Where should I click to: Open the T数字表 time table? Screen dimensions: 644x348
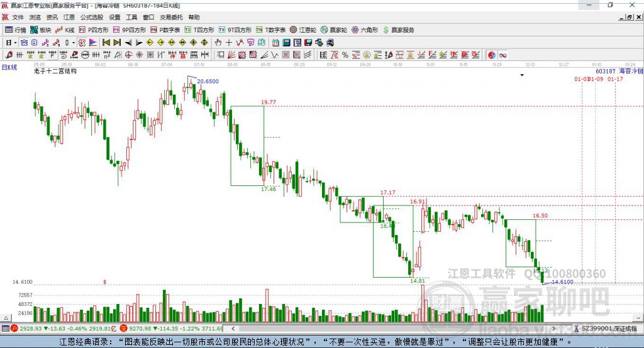tap(270, 30)
